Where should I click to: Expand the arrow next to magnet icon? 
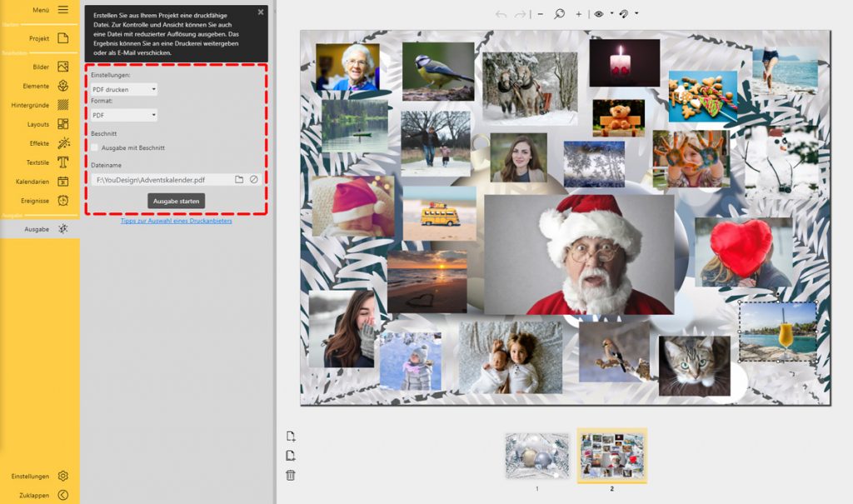pos(636,13)
